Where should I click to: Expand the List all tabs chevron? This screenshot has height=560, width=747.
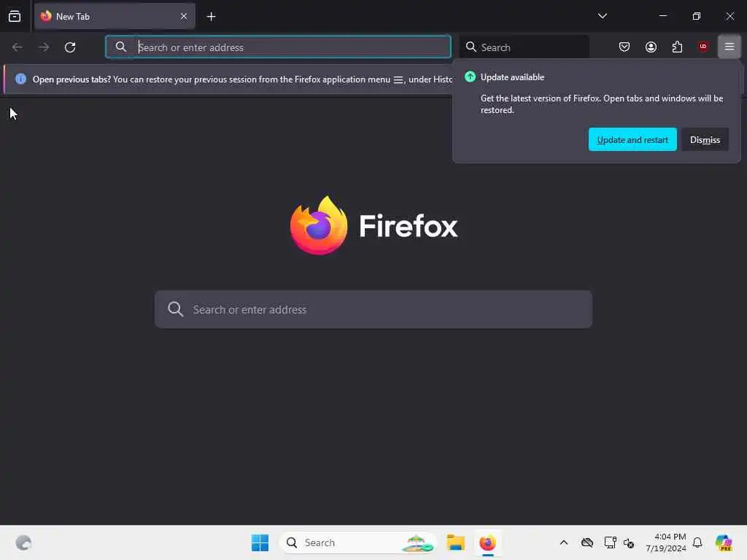602,16
